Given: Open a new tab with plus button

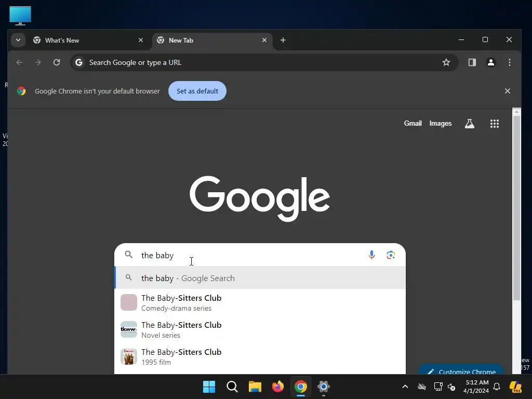Looking at the screenshot, I should pos(283,40).
